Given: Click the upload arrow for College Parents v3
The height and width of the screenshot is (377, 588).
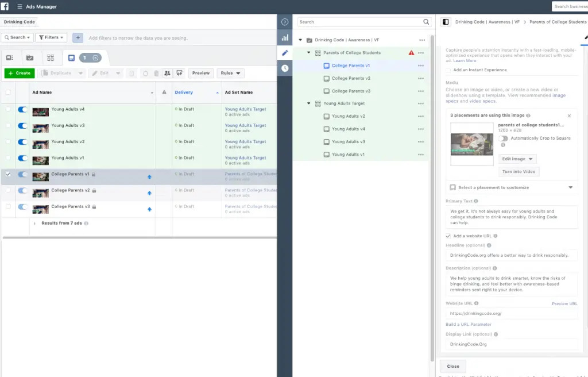Looking at the screenshot, I should [149, 209].
